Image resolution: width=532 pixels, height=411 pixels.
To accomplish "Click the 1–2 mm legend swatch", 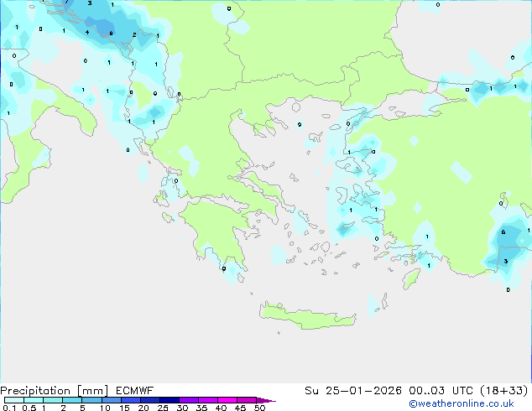I will 53,400.
